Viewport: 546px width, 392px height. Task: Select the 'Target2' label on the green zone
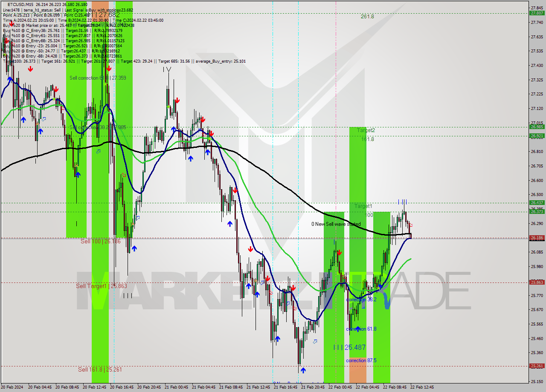click(x=366, y=130)
